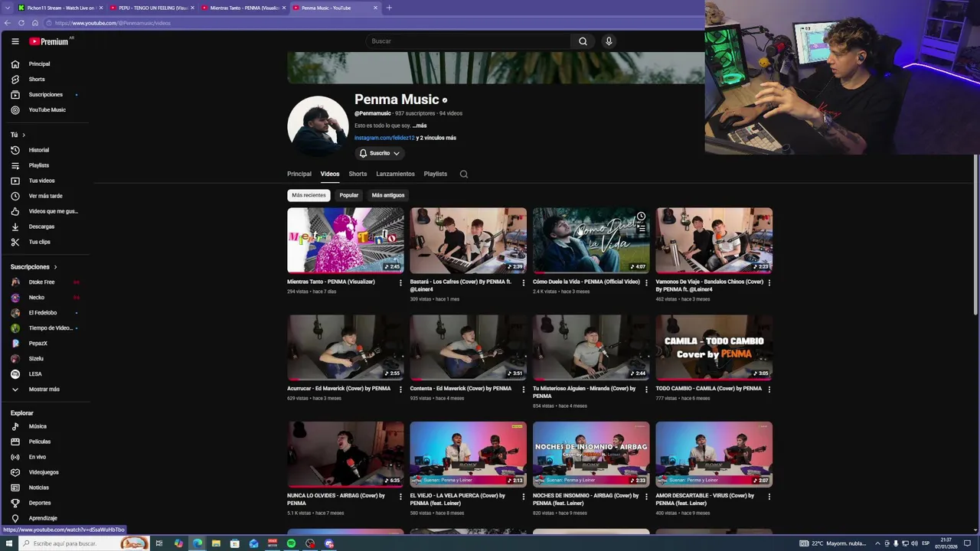Open Suscripciones in the sidebar
The image size is (980, 551).
pyautogui.click(x=47, y=95)
